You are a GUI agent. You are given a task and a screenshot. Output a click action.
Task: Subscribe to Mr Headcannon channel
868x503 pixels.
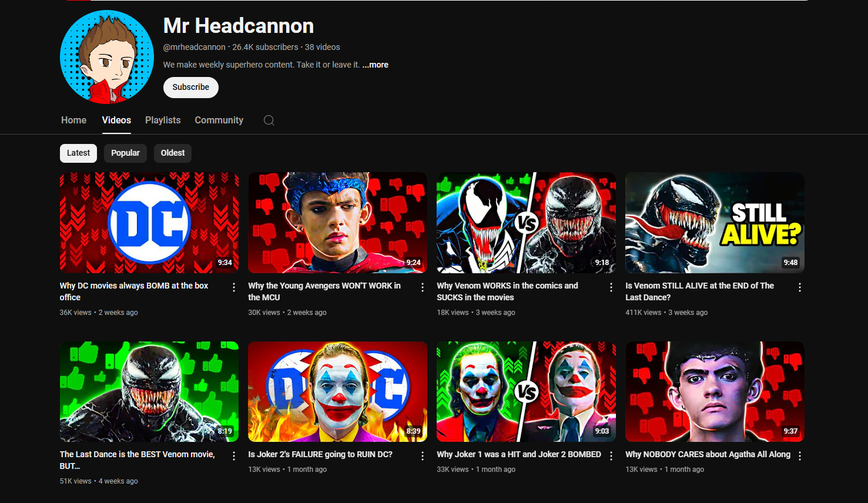tap(191, 87)
